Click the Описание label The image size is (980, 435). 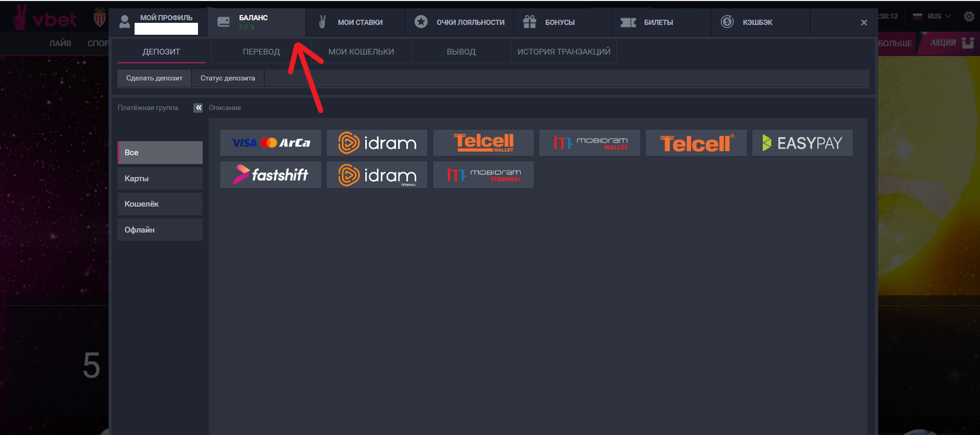(x=224, y=107)
